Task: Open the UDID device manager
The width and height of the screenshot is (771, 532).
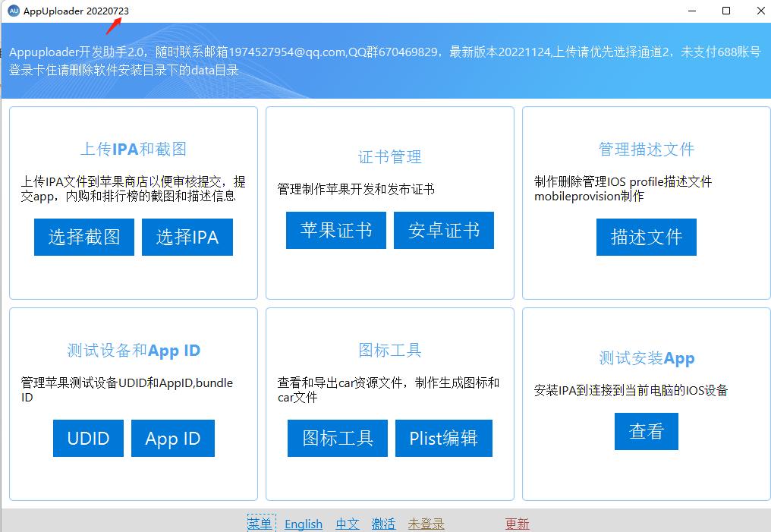Action: tap(88, 438)
